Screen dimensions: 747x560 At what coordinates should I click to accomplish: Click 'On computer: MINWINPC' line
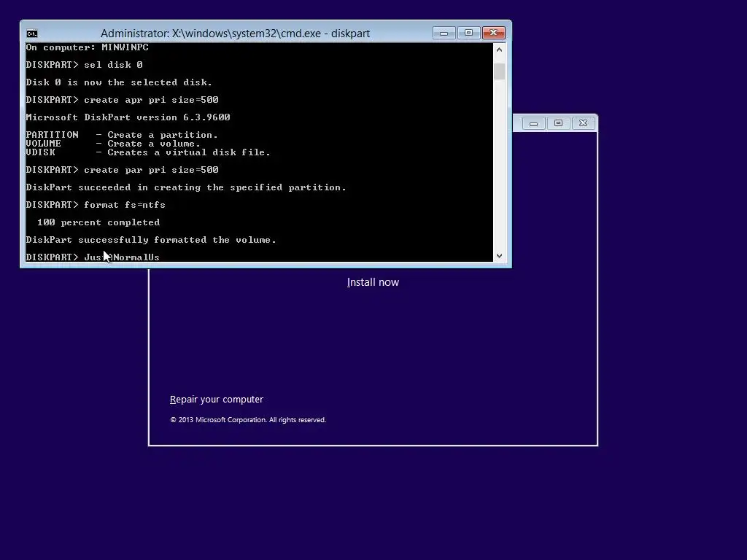click(88, 47)
